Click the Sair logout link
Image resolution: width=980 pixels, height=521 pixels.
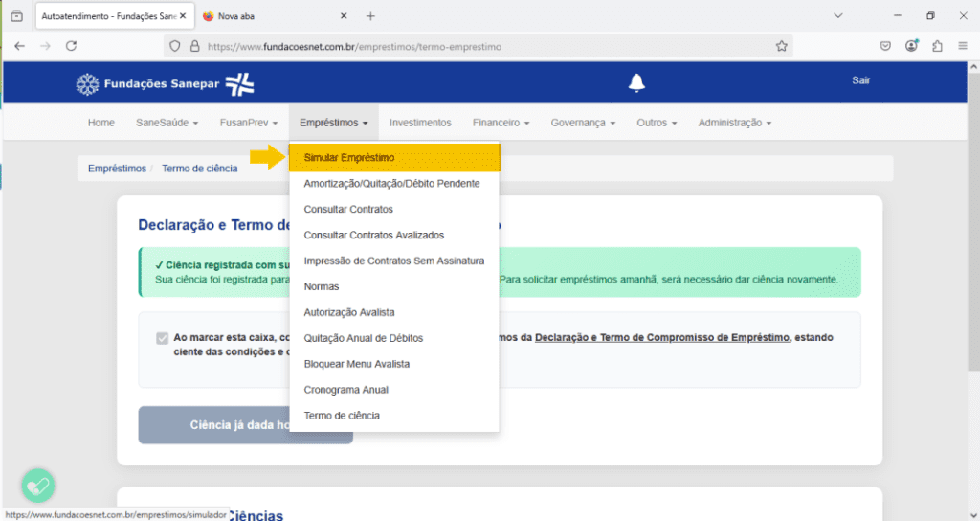860,80
